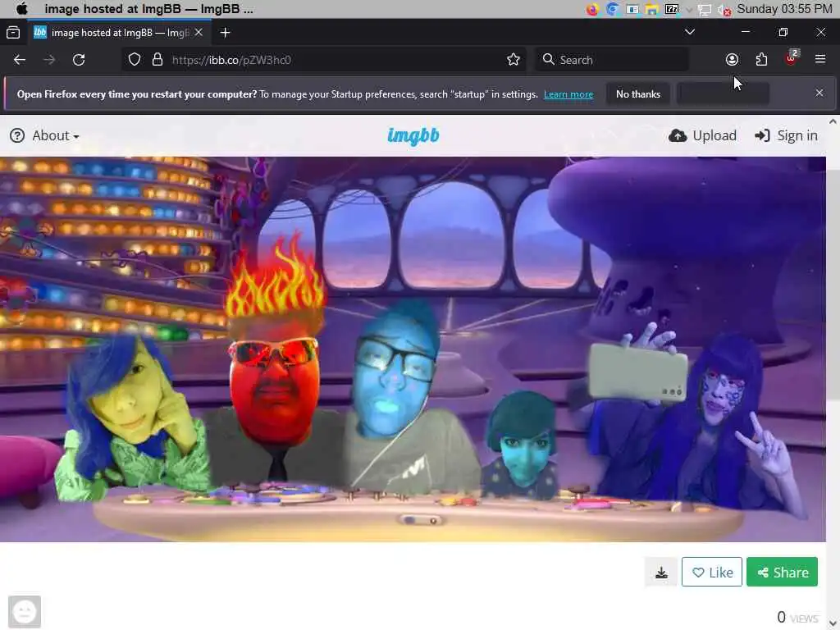This screenshot has height=630, width=840.
Task: Click Sign in
Action: tap(786, 135)
